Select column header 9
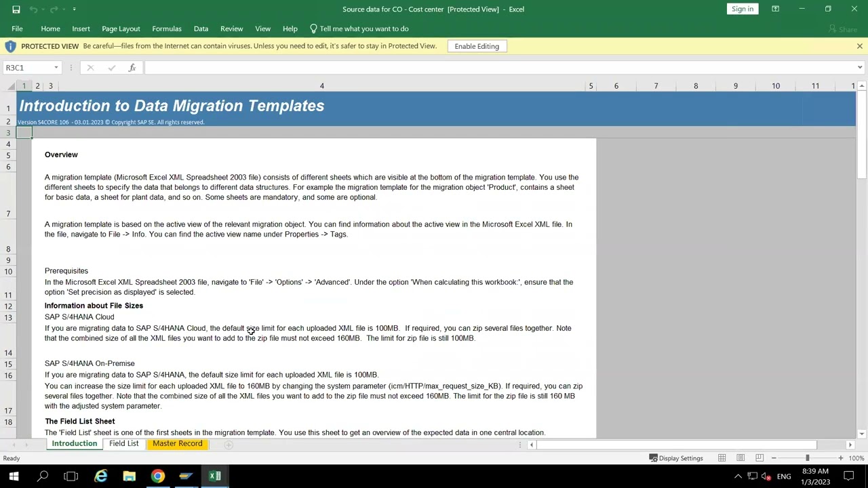868x488 pixels. pyautogui.click(x=735, y=86)
